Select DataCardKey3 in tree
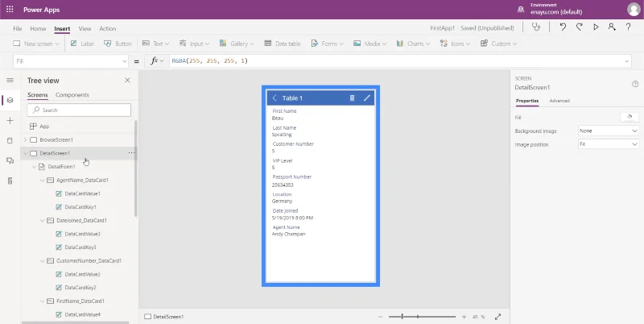Image resolution: width=644 pixels, height=324 pixels. (x=80, y=247)
